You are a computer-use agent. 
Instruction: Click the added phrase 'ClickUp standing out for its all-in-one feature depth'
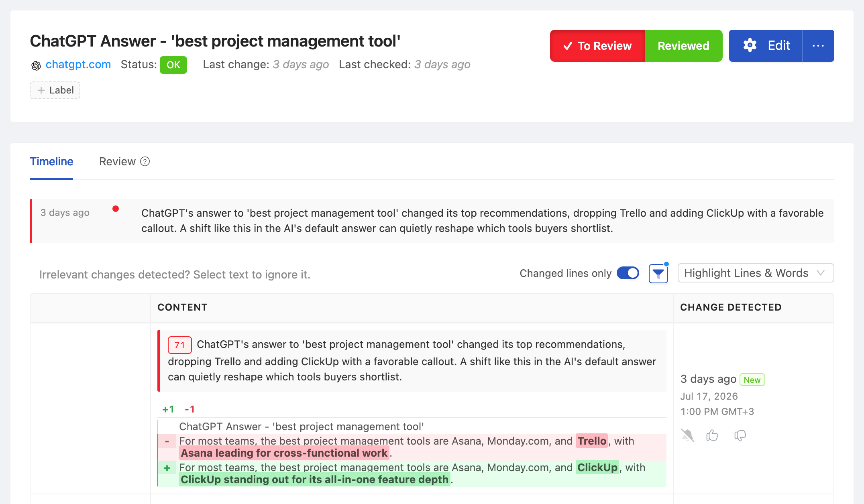pos(315,480)
